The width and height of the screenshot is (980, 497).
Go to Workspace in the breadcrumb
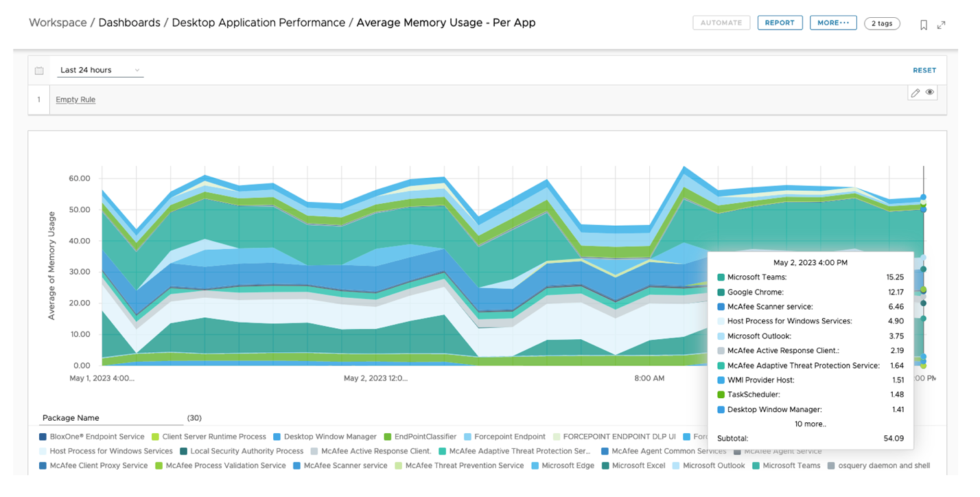click(x=58, y=23)
